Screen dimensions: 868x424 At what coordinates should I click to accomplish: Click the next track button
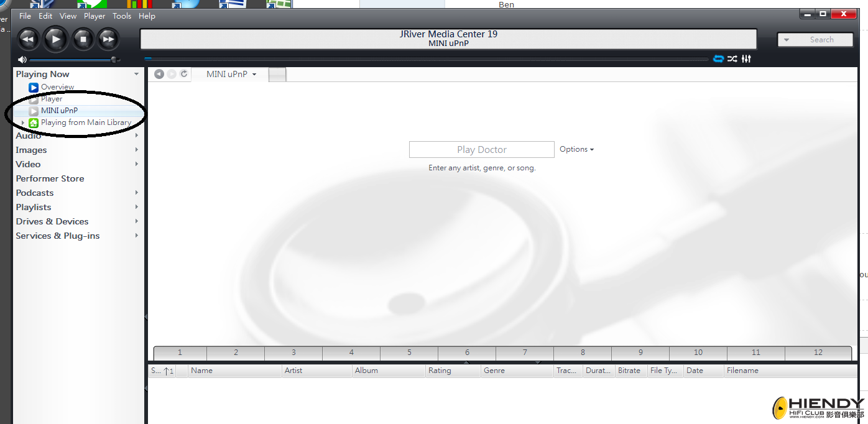point(108,39)
